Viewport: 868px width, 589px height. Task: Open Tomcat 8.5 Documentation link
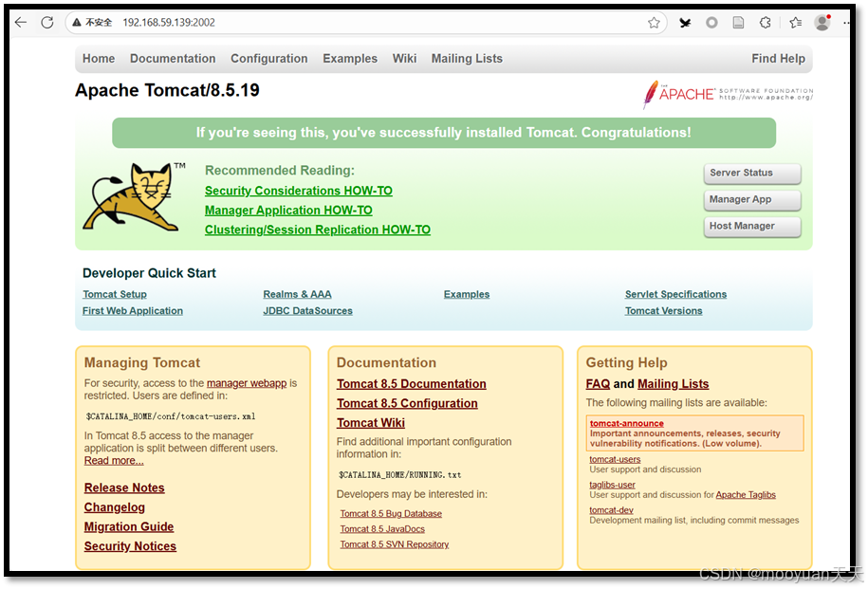tap(412, 384)
